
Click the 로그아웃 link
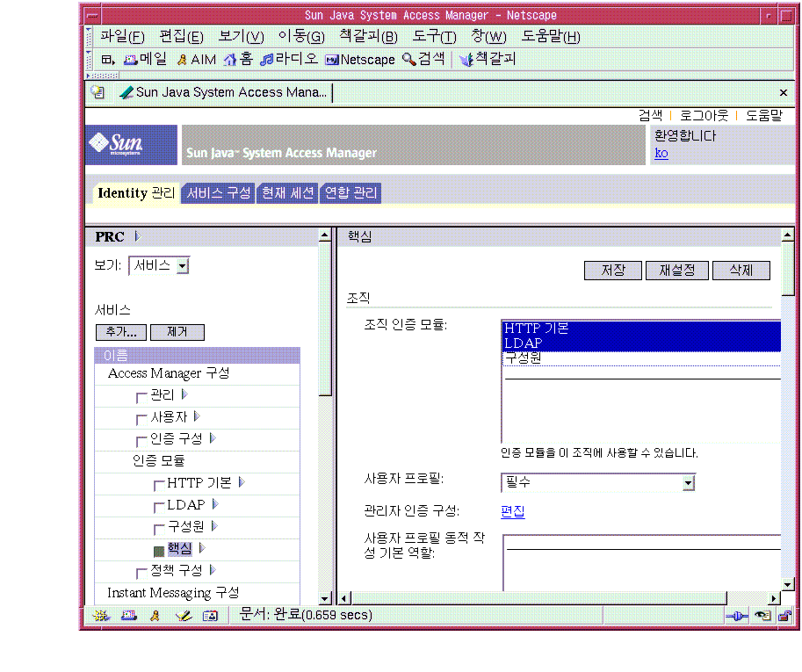704,116
